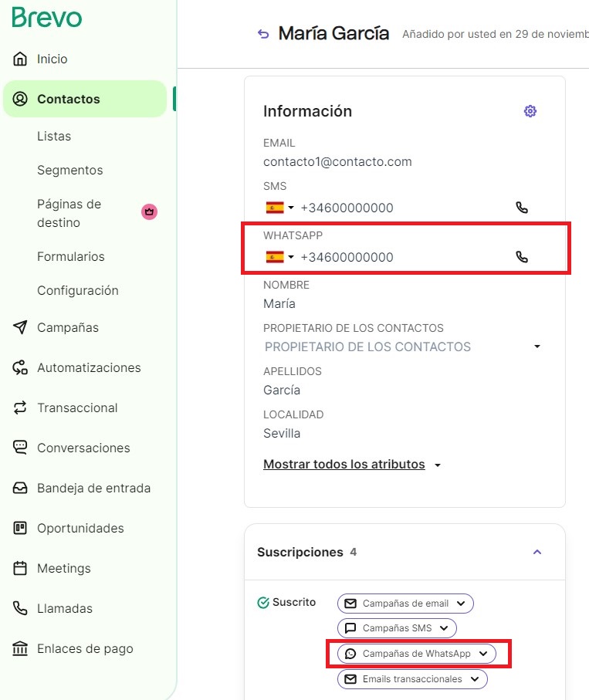This screenshot has width=589, height=700.
Task: Click phone icon in SMS row
Action: click(522, 208)
